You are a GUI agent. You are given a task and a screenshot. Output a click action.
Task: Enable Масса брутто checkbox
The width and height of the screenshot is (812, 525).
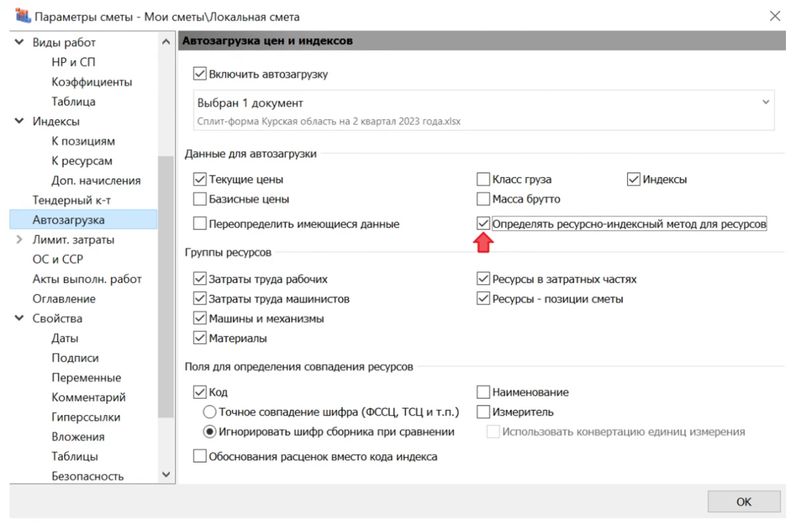point(483,199)
